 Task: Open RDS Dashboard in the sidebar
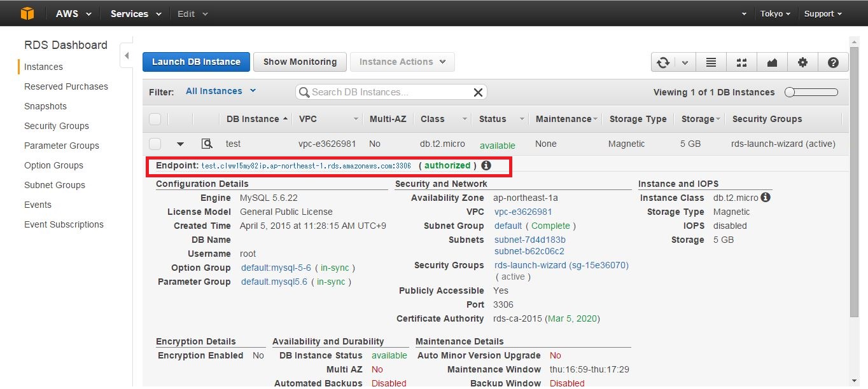coord(66,45)
